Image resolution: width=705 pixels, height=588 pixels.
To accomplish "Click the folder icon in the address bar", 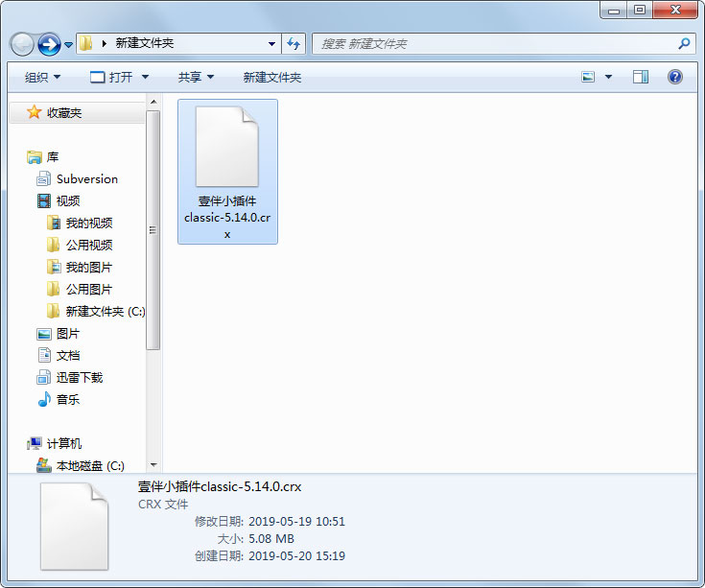I will pos(86,43).
